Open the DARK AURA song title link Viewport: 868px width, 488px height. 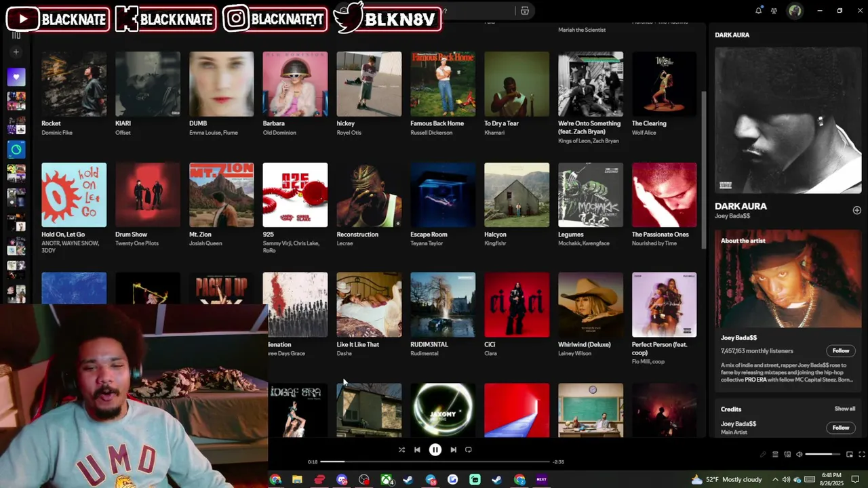click(x=741, y=206)
